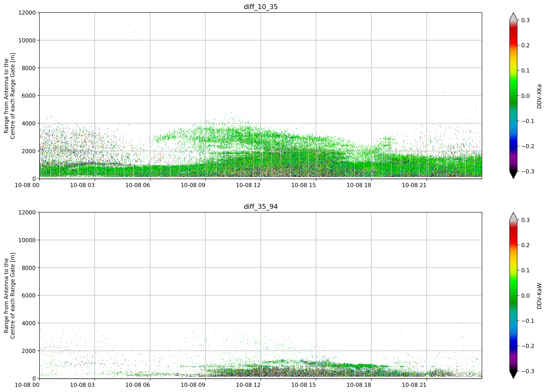The height and width of the screenshot is (392, 546).
Task: Select the '−0.2' tick on DDV-KaW colorbar
Action: 528,346
